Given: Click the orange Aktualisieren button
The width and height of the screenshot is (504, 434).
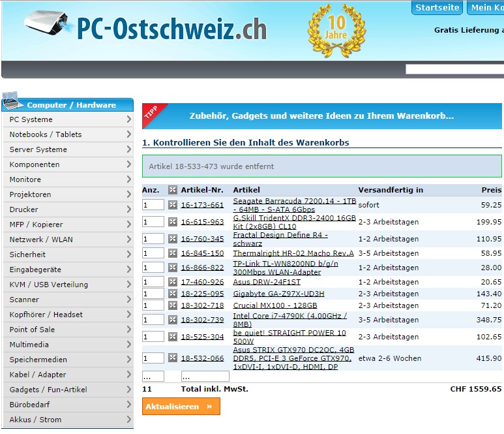Looking at the screenshot, I should click(181, 407).
